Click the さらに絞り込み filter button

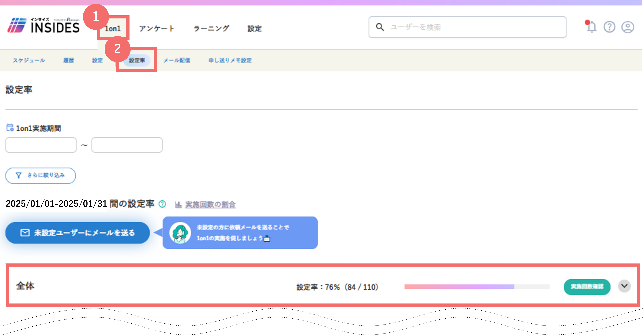(41, 176)
